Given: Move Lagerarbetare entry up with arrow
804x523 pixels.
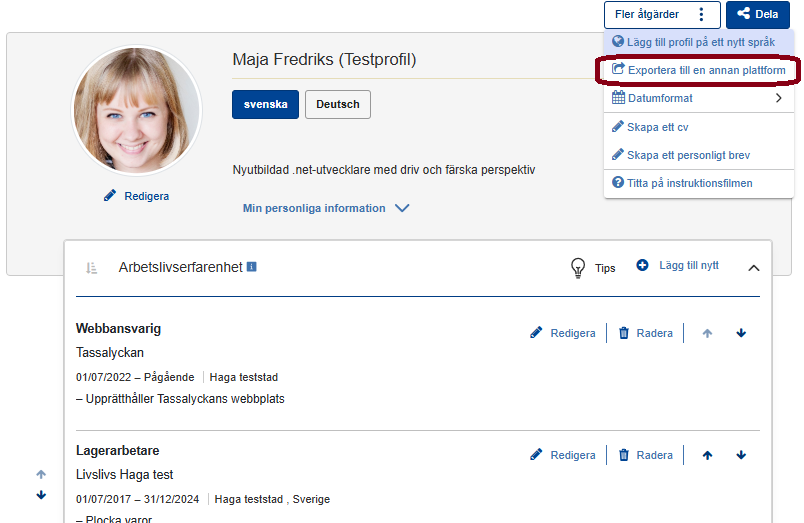Looking at the screenshot, I should tap(707, 455).
